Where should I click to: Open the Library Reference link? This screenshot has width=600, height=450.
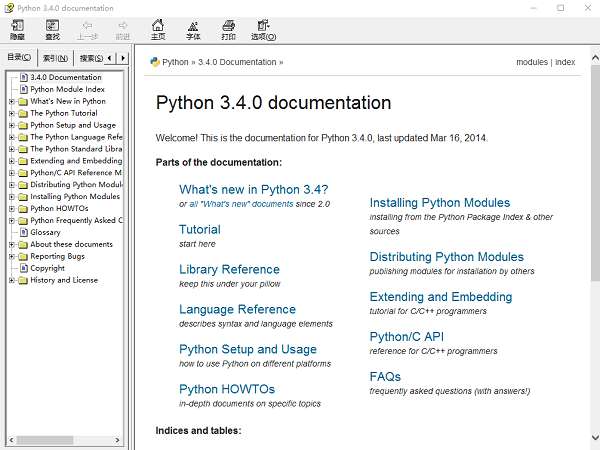(229, 269)
